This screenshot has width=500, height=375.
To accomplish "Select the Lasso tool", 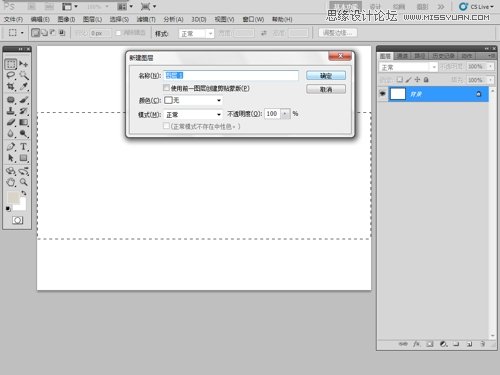I will 11,75.
